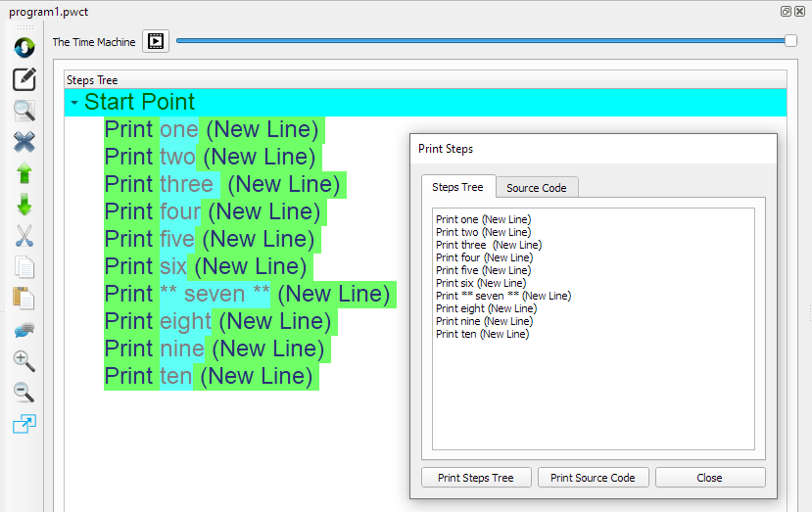The image size is (812, 512).
Task: Move step down with green down arrow
Action: (x=24, y=205)
